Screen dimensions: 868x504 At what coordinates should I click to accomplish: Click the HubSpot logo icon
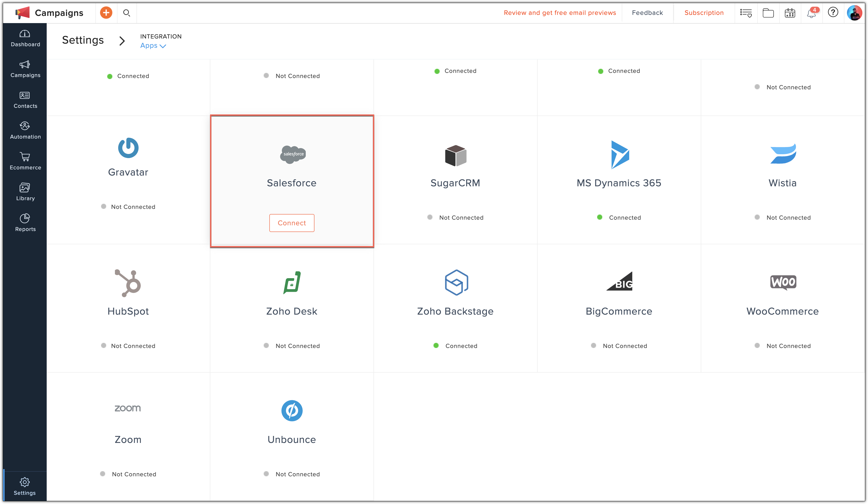point(128,283)
